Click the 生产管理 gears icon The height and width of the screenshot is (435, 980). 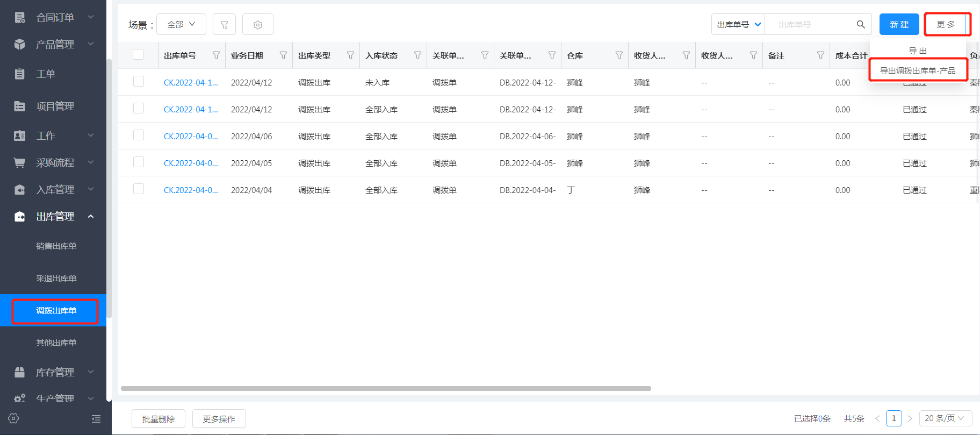coord(20,398)
